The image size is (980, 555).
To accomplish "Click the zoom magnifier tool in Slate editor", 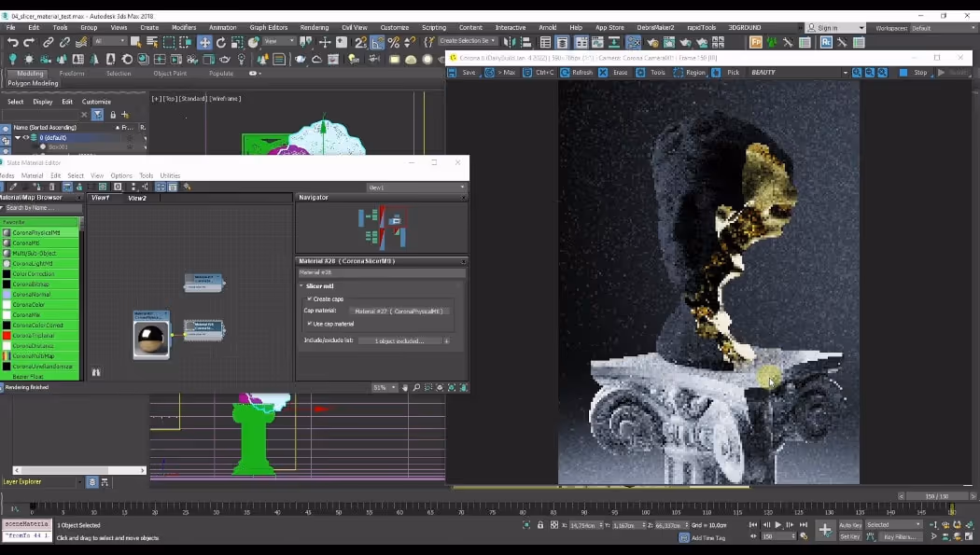I will point(416,388).
